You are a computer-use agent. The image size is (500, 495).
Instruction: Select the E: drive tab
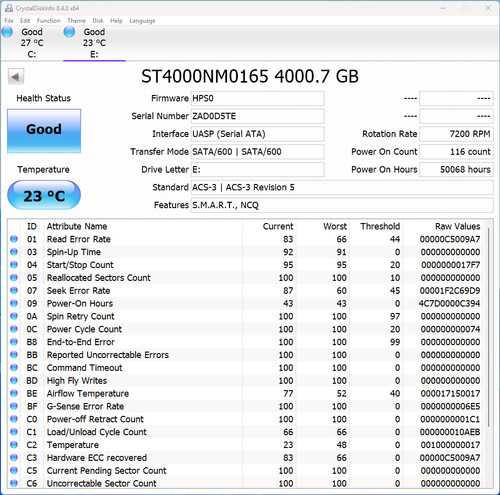coord(94,43)
